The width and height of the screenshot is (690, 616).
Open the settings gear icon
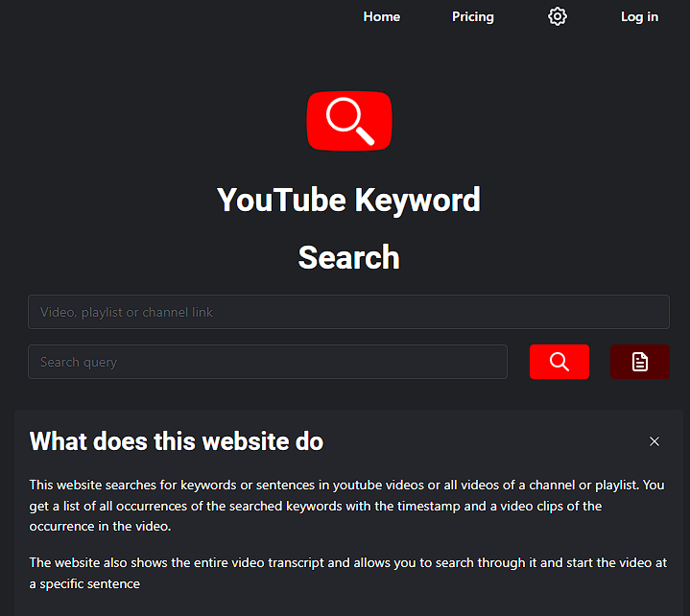coord(558,16)
